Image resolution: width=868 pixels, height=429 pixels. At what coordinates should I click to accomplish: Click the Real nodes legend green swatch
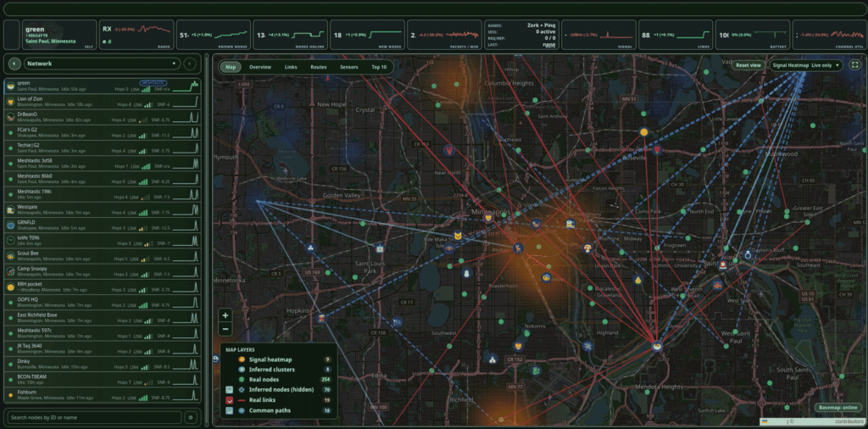click(x=243, y=380)
